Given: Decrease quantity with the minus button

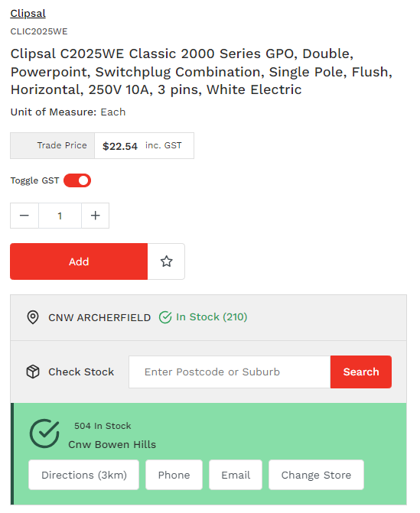Looking at the screenshot, I should pos(24,216).
